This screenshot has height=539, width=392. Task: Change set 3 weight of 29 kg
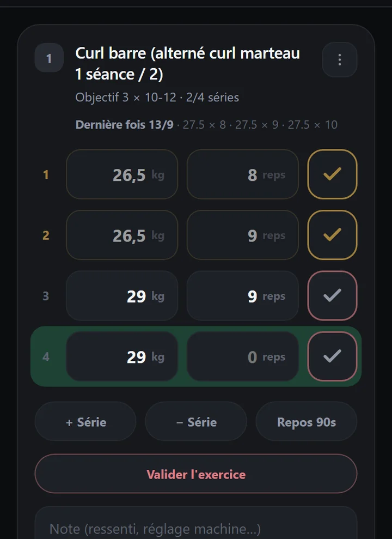[122, 295]
